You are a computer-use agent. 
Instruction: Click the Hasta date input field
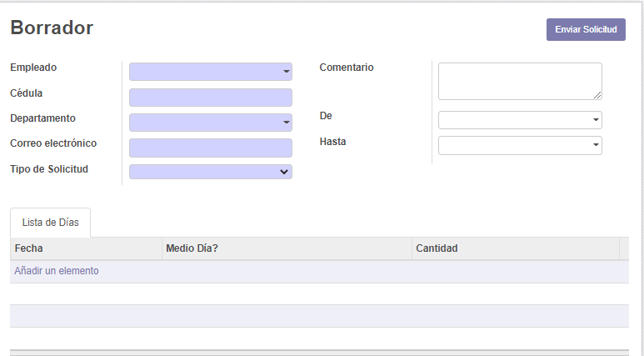(x=515, y=146)
